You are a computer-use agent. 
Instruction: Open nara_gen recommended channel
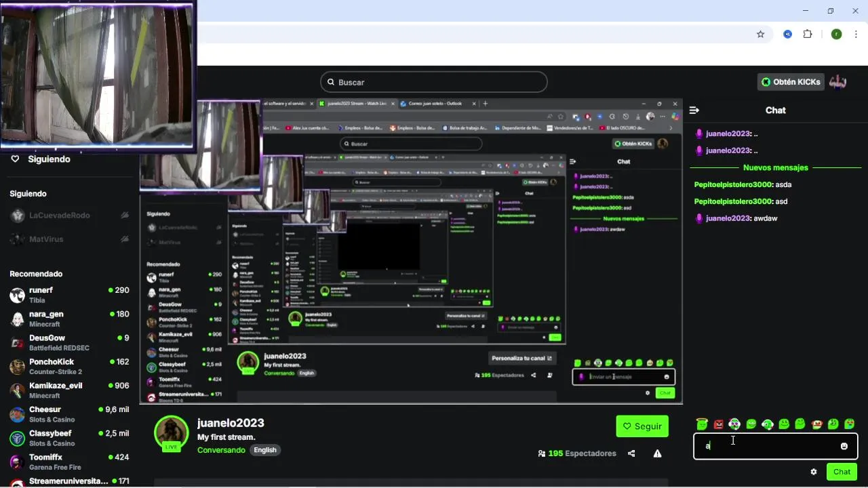point(69,319)
